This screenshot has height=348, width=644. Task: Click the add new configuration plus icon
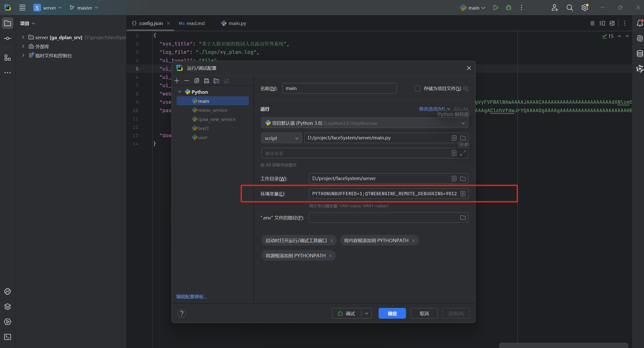(x=177, y=81)
